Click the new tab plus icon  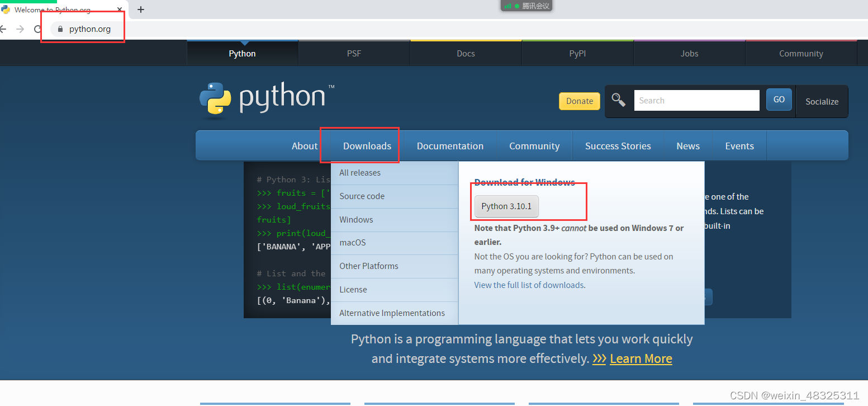pyautogui.click(x=140, y=10)
